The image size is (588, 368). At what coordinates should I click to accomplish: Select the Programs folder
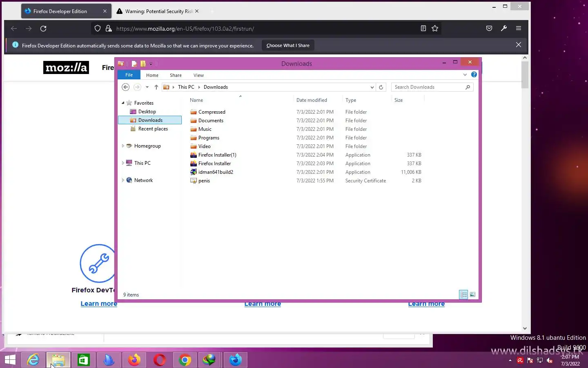[x=209, y=138]
